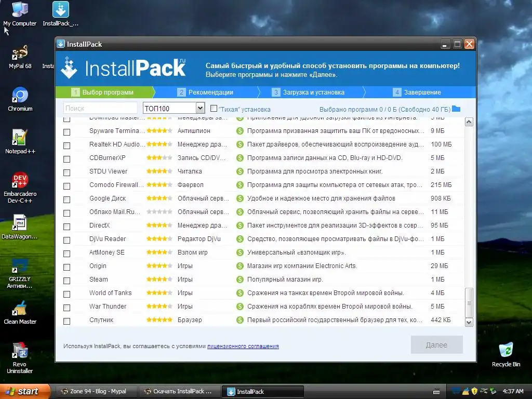Viewport: 532px width, 399px height.
Task: Open the ТОП100 category dropdown
Action: point(174,108)
